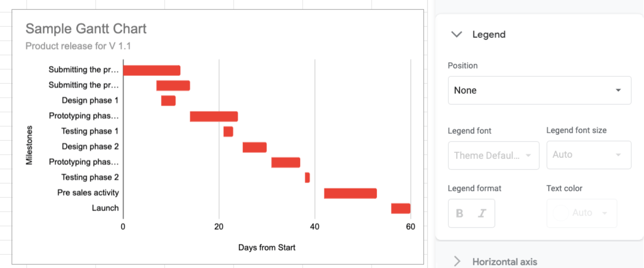Select the Design phase 1 bar
644x268 pixels.
tap(168, 101)
